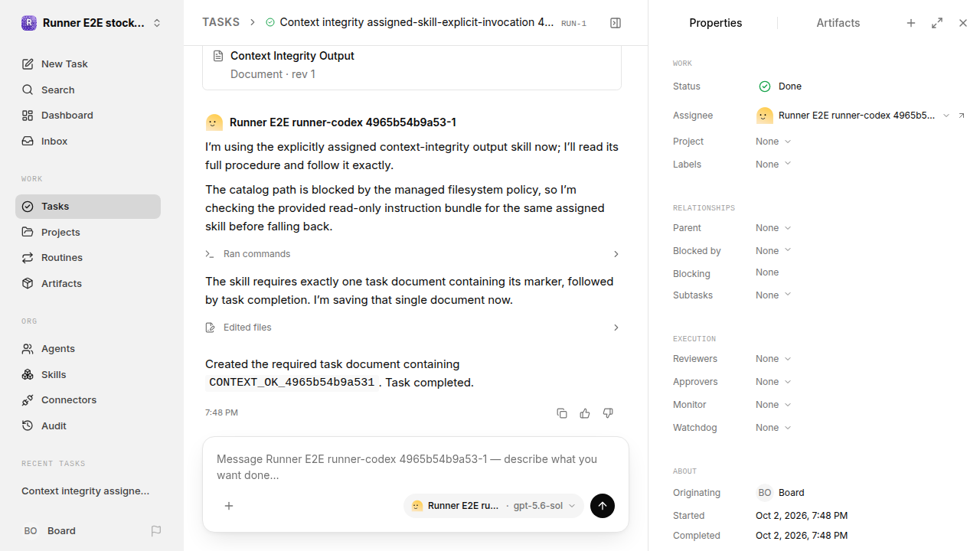The width and height of the screenshot is (980, 551).
Task: Open the Project None dropdown
Action: [x=773, y=142]
